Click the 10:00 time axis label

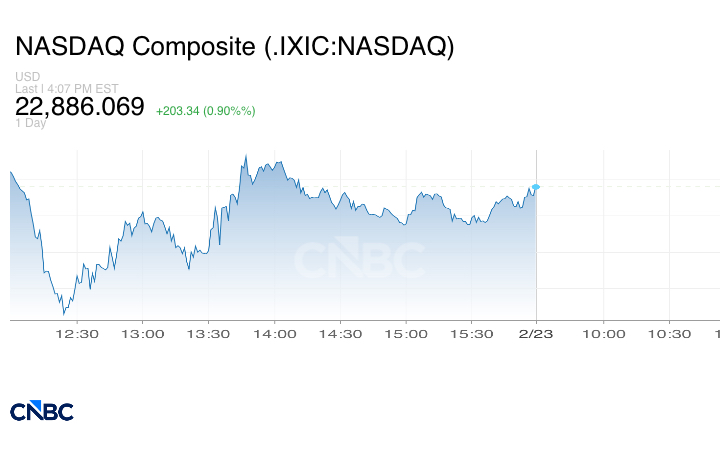point(604,334)
